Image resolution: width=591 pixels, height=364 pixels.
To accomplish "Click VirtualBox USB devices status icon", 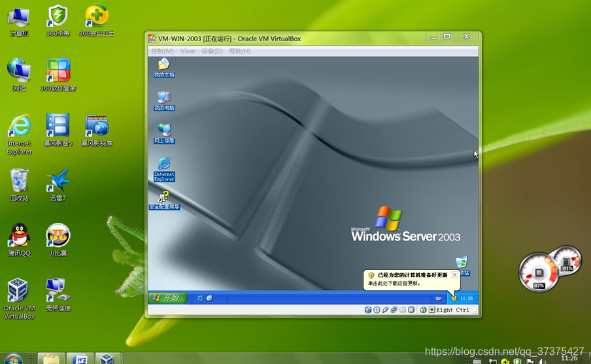I will click(385, 310).
